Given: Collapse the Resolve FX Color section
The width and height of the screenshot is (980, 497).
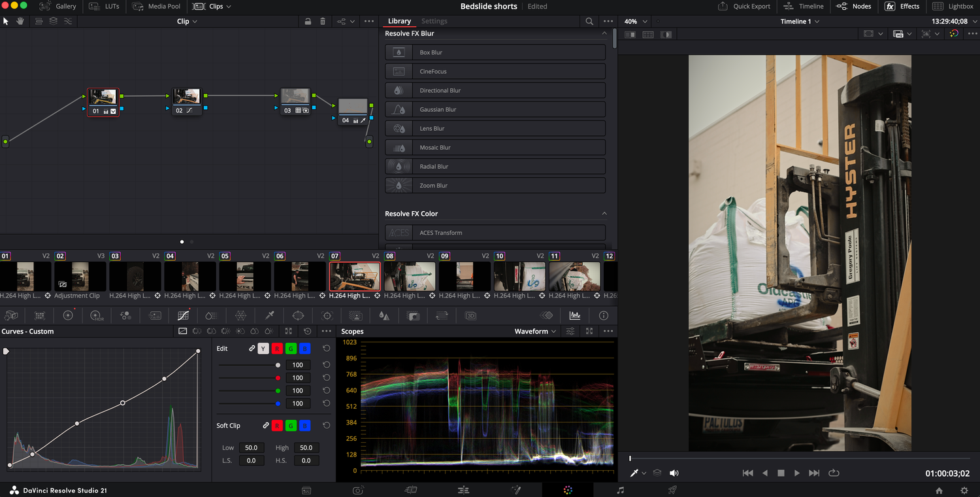Looking at the screenshot, I should point(604,214).
